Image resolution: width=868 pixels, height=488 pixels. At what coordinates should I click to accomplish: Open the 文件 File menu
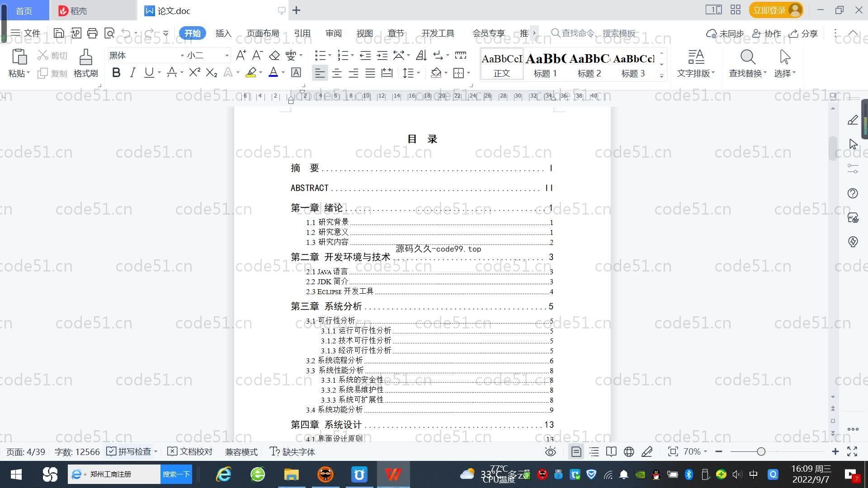25,33
